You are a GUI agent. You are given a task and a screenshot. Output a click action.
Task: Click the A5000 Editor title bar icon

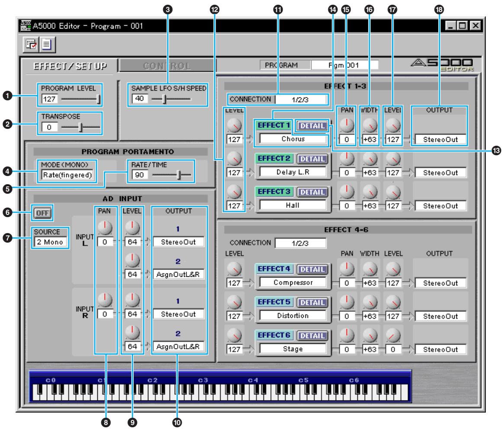click(26, 26)
